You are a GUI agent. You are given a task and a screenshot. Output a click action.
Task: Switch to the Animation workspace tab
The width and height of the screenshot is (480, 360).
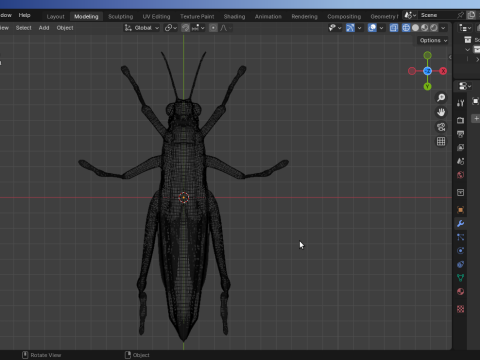268,16
